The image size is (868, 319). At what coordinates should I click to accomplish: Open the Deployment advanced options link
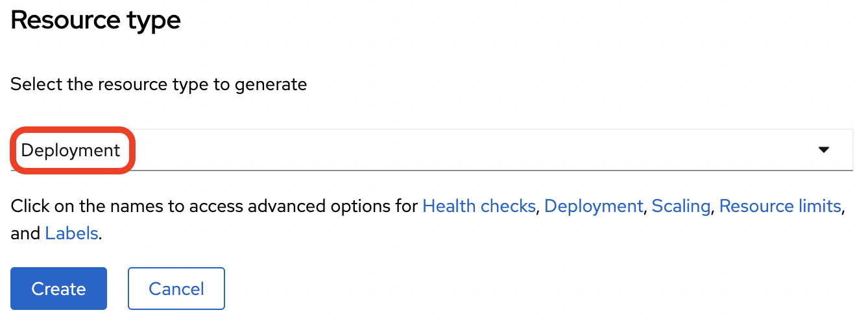pyautogui.click(x=594, y=206)
